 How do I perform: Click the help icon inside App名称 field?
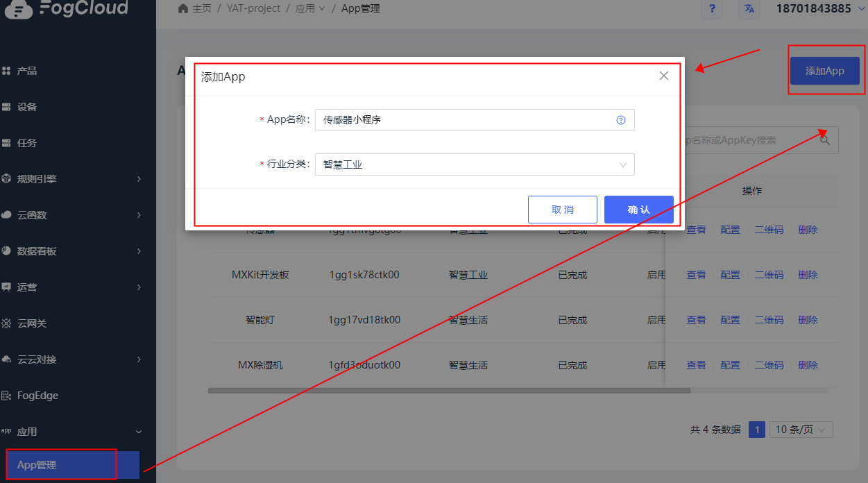621,120
